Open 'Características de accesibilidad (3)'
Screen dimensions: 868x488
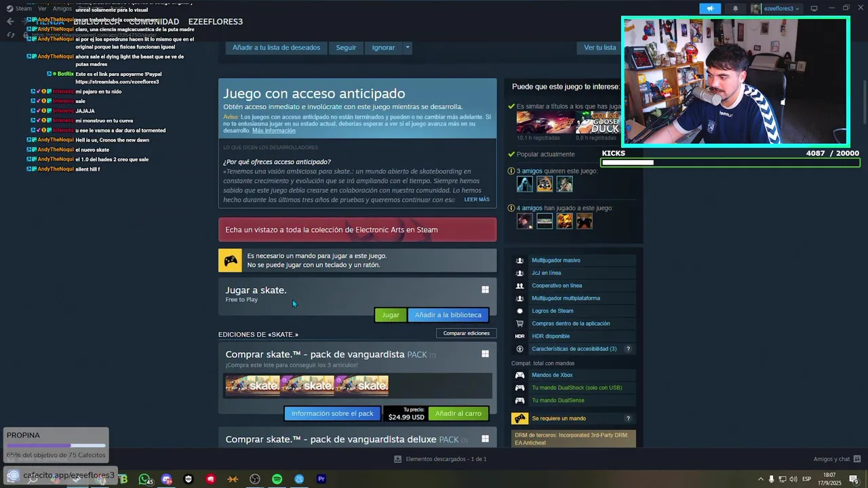(574, 349)
